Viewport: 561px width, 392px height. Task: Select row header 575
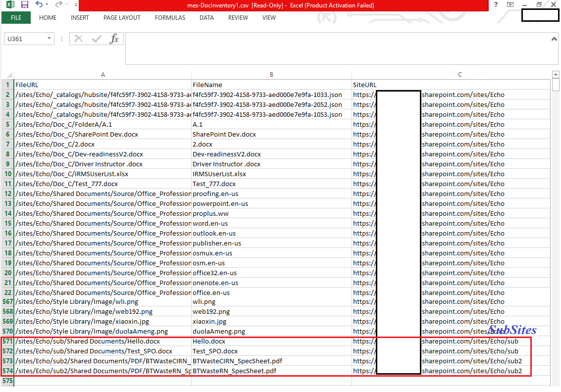pos(7,381)
